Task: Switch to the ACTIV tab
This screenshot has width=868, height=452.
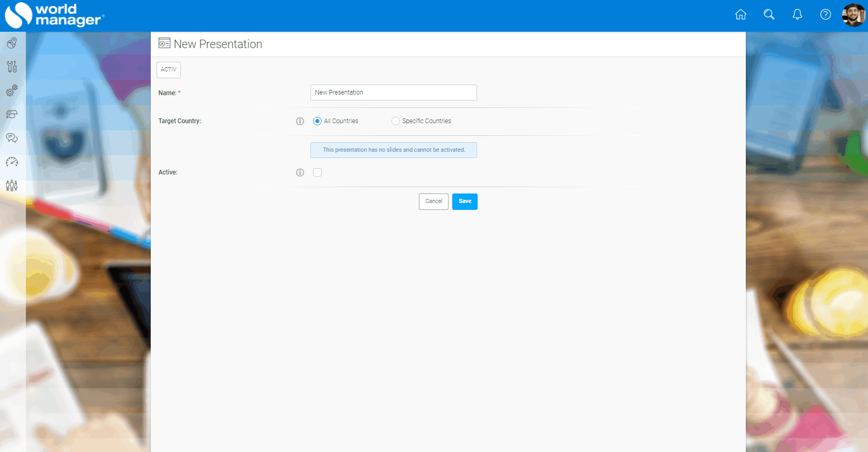Action: click(x=169, y=70)
